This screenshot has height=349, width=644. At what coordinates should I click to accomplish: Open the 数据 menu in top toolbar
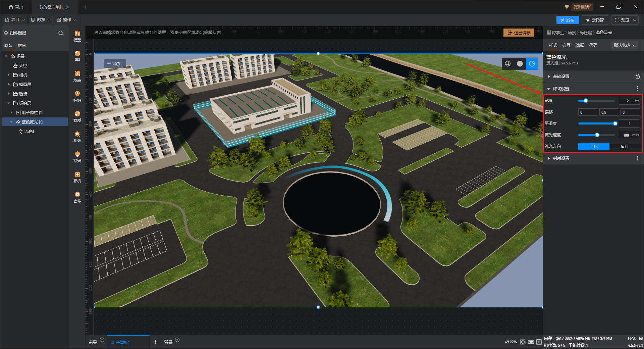pos(41,20)
